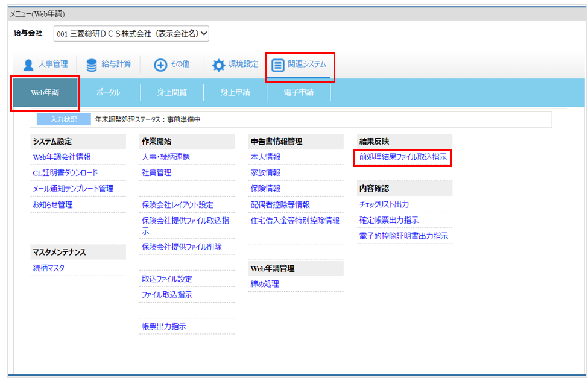Open ファイル取込指示 link
This screenshot has height=378, width=588.
pos(167,295)
